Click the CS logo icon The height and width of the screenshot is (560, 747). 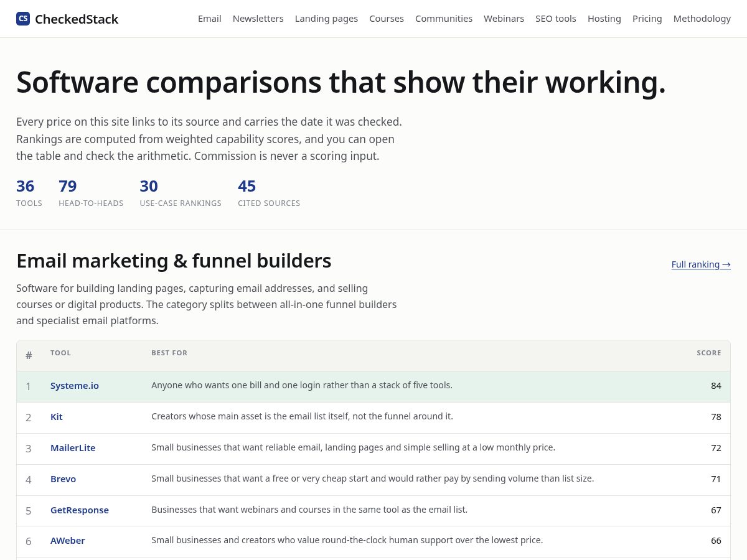click(x=23, y=19)
